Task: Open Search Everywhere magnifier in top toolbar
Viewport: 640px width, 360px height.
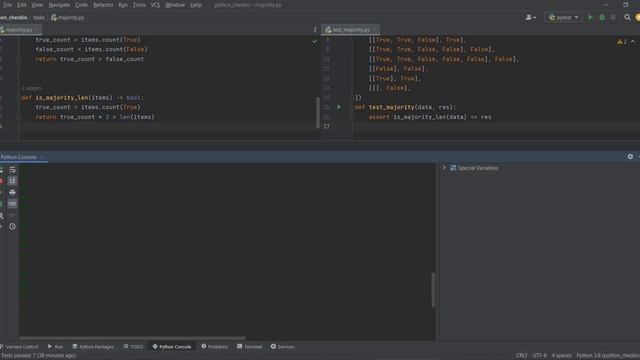Action: coord(627,18)
